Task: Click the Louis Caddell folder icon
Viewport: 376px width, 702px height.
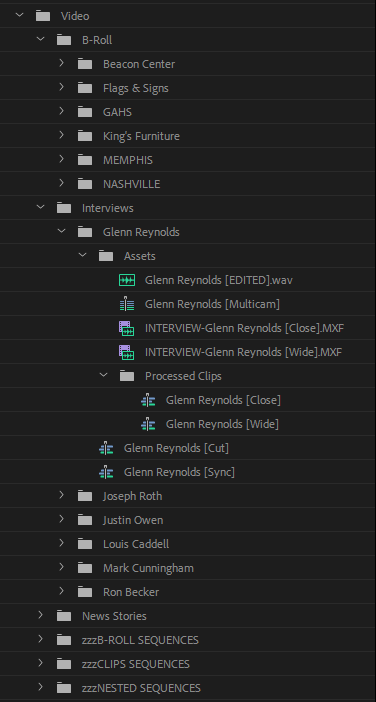Action: 85,544
